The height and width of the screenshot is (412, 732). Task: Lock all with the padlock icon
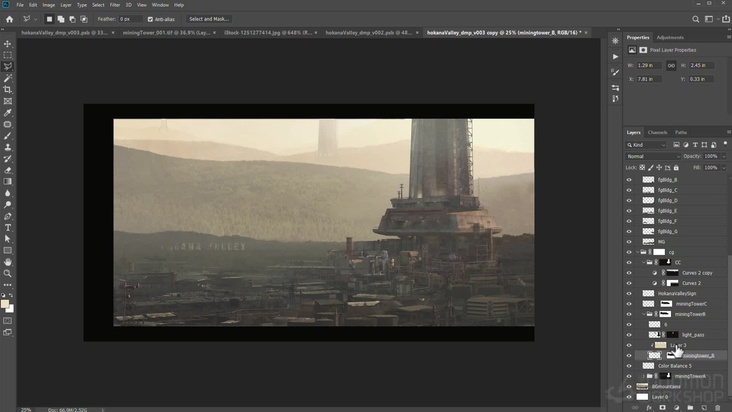(676, 168)
